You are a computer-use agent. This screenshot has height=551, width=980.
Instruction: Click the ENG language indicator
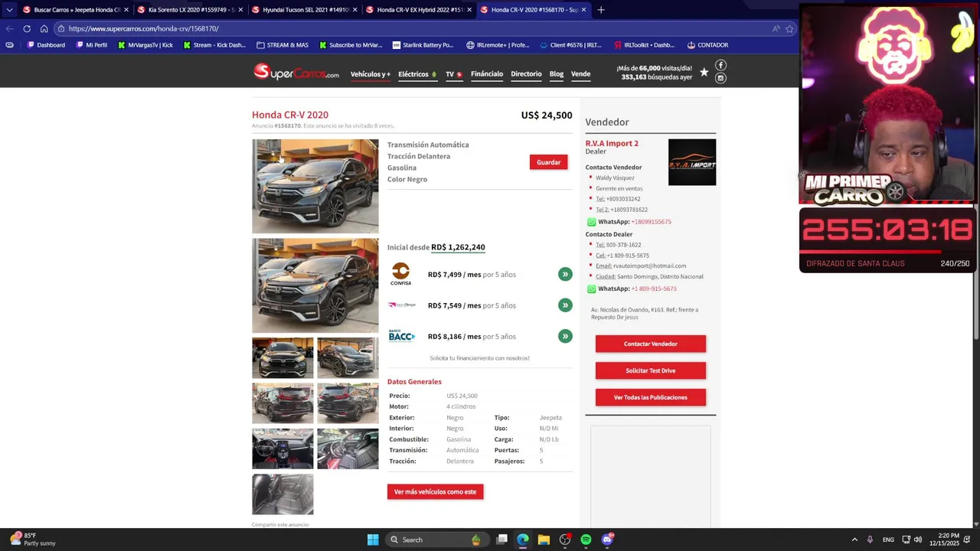click(888, 540)
